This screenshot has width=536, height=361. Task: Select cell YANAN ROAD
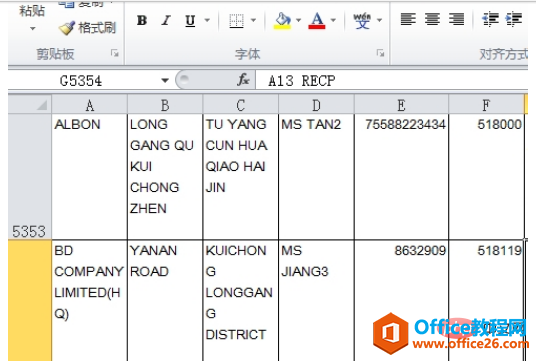(165, 300)
